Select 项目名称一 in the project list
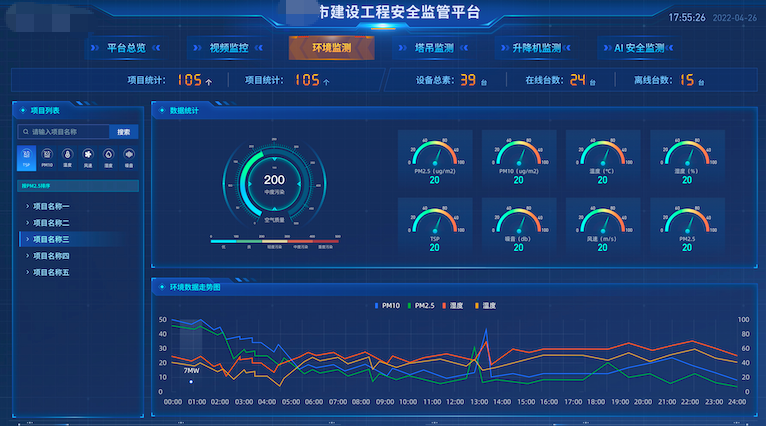This screenshot has width=766, height=426. tap(51, 206)
